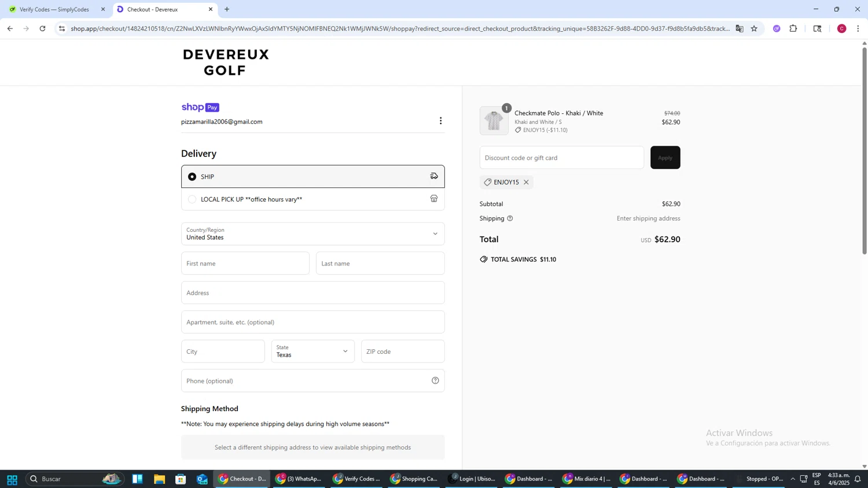Remove the ENJOY15 discount code
The image size is (868, 488).
[526, 182]
